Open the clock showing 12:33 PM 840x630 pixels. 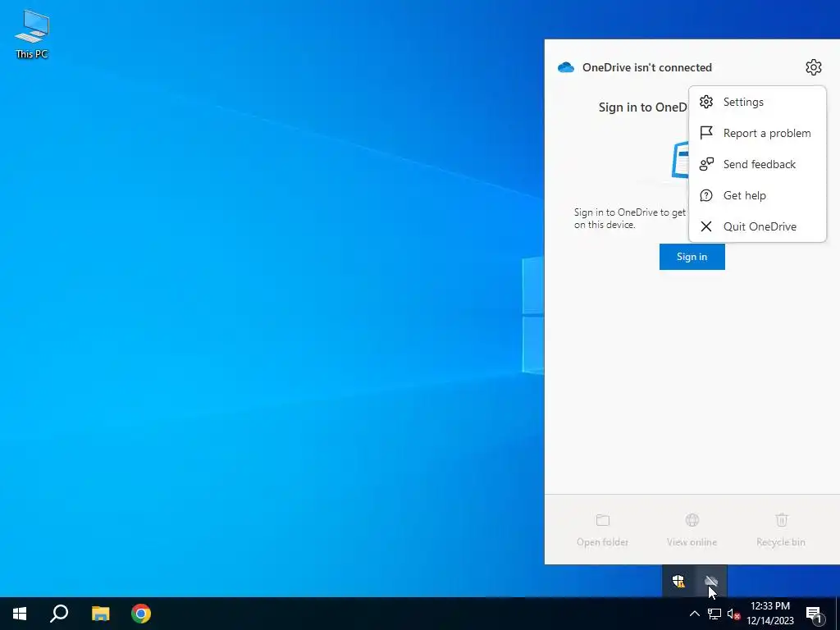tap(769, 614)
